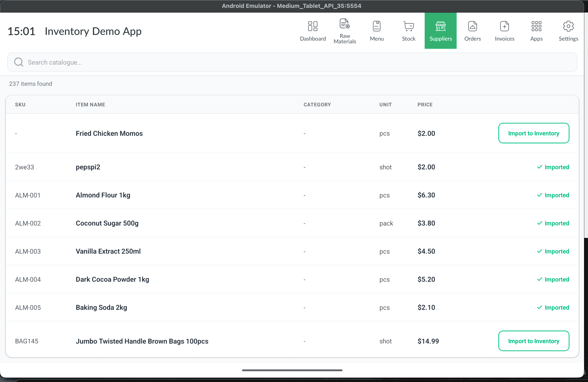Click the CATEGORY column header
Image resolution: width=588 pixels, height=382 pixels.
tap(317, 105)
